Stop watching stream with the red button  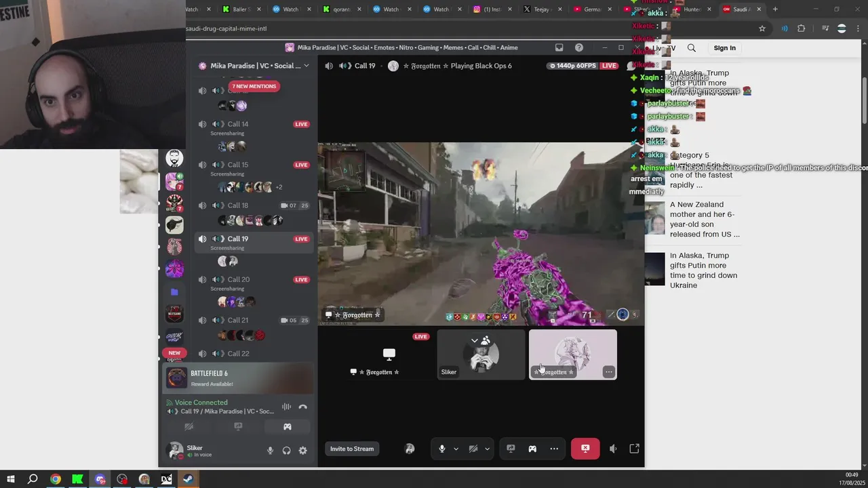pyautogui.click(x=585, y=449)
